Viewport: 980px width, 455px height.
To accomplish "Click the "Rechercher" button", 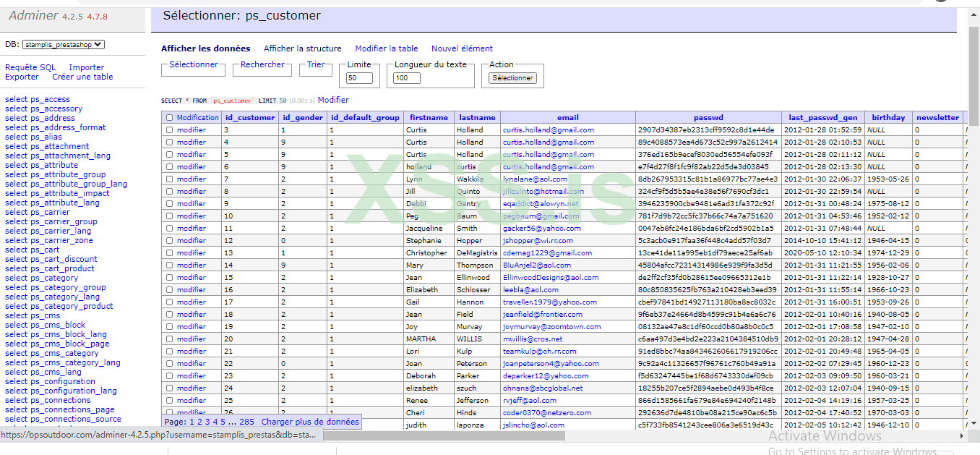I will pyautogui.click(x=262, y=64).
